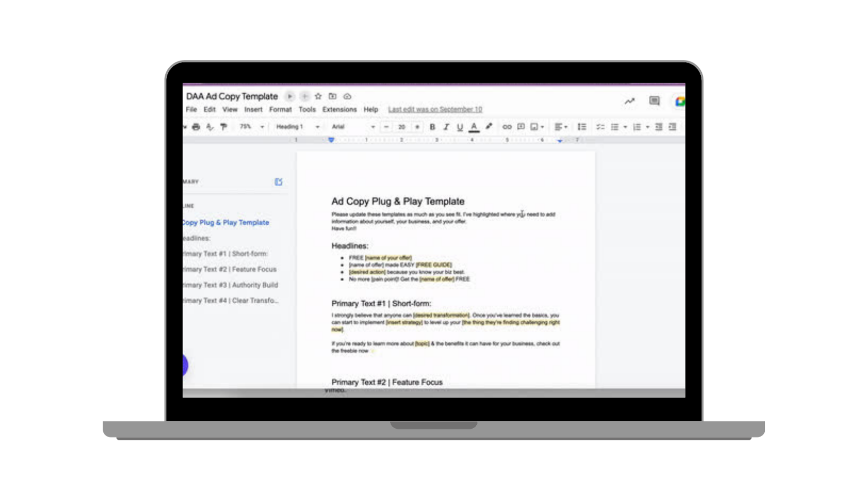Apply bulleted list
The height and width of the screenshot is (489, 868).
614,127
